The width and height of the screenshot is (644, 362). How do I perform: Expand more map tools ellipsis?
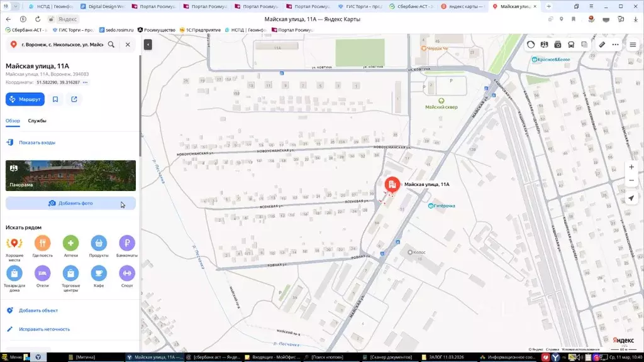pos(616,45)
